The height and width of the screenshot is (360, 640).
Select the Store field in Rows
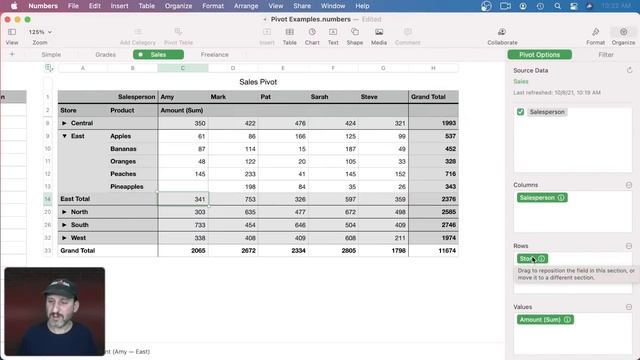(x=532, y=258)
